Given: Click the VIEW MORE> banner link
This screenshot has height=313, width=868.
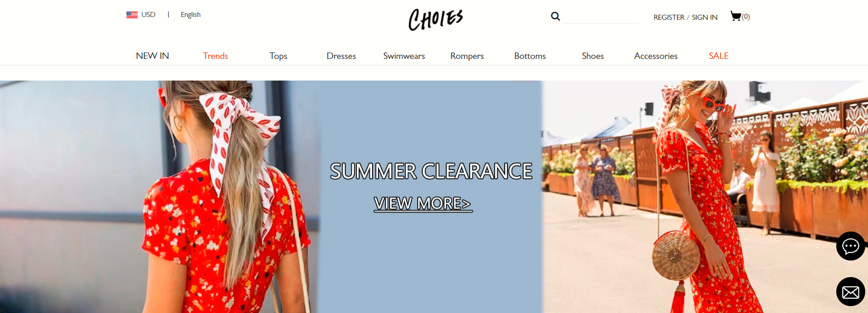Looking at the screenshot, I should [423, 203].
